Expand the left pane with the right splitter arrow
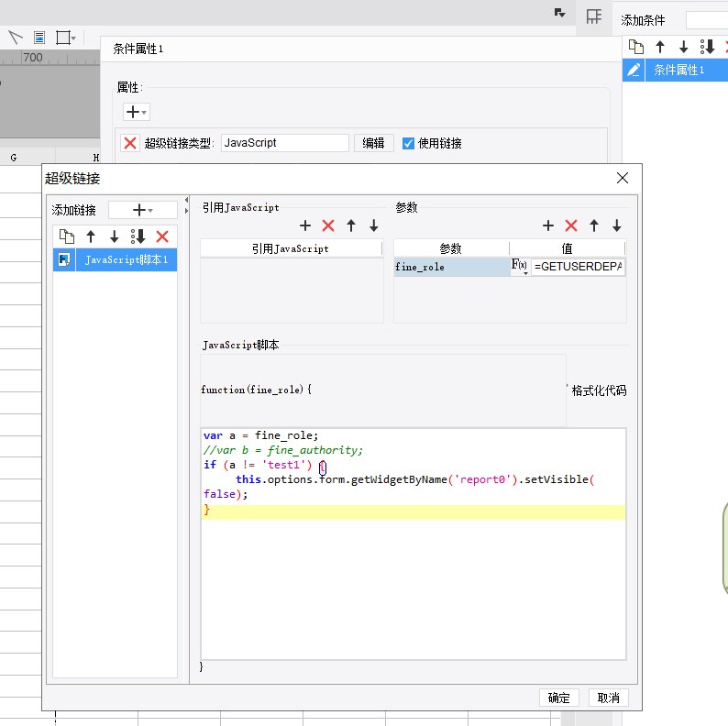Image resolution: width=728 pixels, height=726 pixels. (x=187, y=211)
